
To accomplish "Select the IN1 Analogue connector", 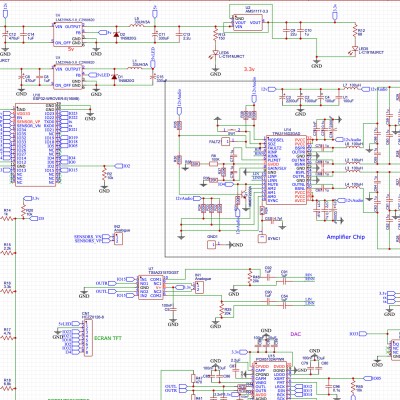I will 199,287.
